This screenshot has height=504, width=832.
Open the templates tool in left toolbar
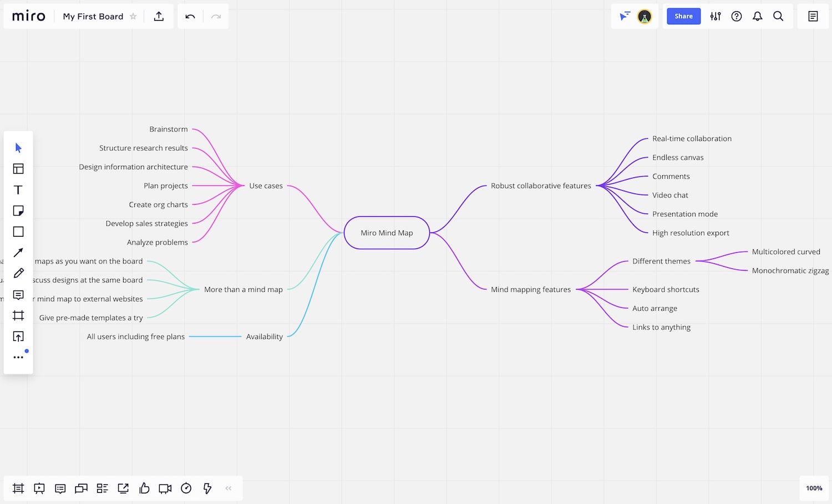(x=18, y=169)
